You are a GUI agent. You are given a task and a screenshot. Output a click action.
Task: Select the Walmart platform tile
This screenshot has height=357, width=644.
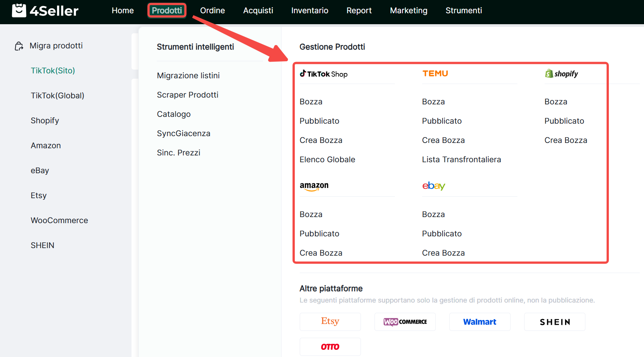480,321
